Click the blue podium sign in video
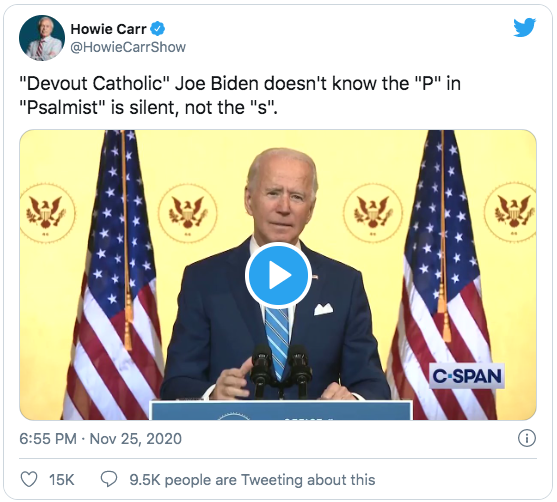The height and width of the screenshot is (502, 557). pyautogui.click(x=282, y=410)
